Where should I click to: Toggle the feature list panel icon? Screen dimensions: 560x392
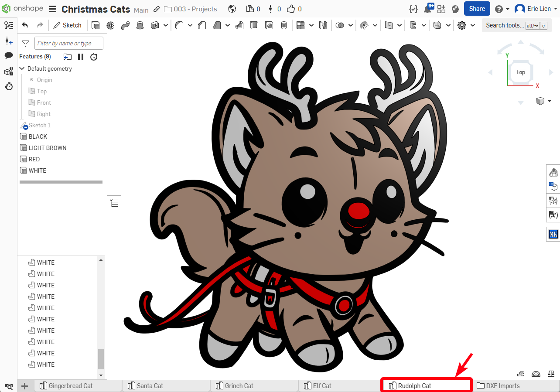click(x=9, y=25)
